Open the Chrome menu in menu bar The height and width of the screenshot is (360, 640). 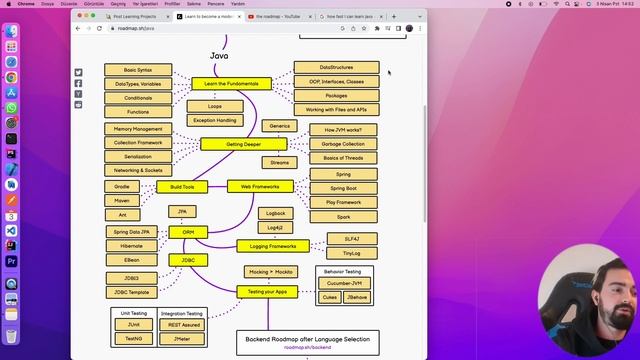coord(26,4)
